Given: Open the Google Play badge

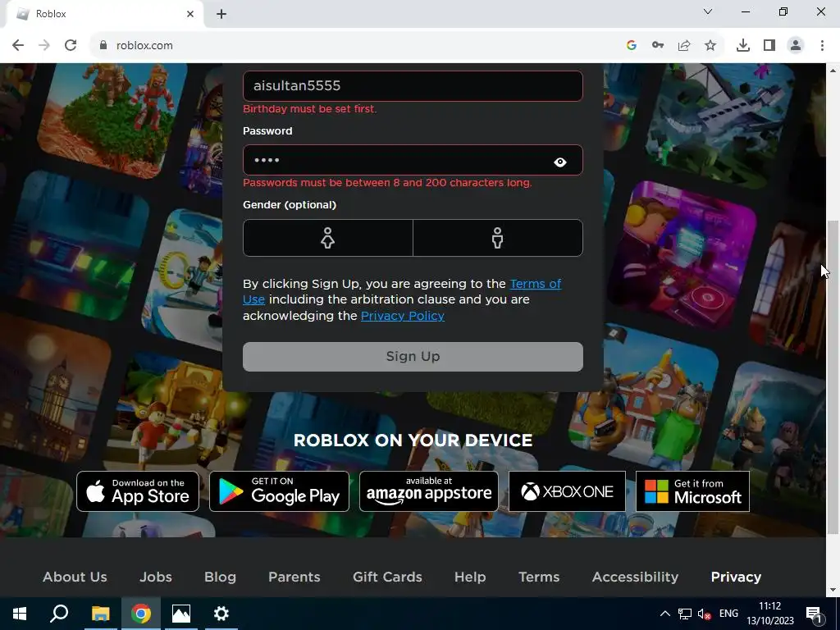Looking at the screenshot, I should [279, 491].
